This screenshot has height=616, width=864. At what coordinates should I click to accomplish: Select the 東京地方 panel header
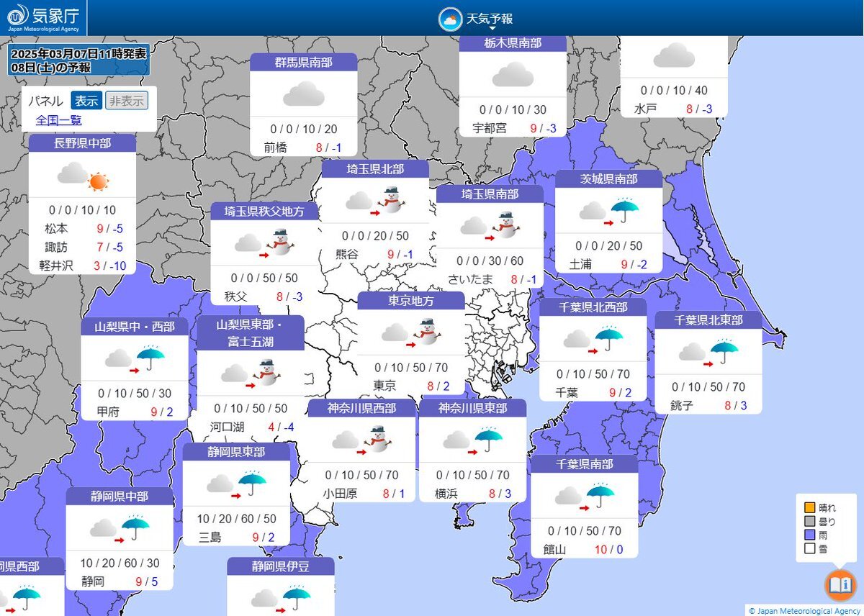[x=411, y=301]
